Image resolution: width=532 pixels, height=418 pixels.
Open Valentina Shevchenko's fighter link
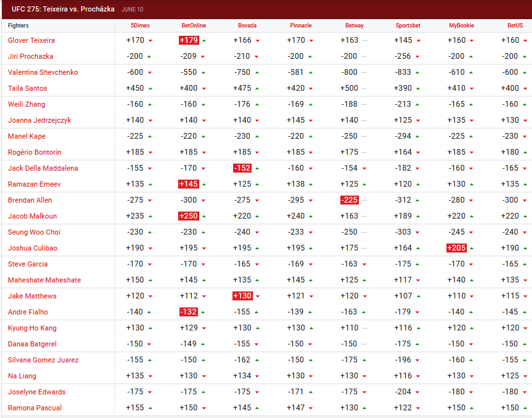coord(43,72)
